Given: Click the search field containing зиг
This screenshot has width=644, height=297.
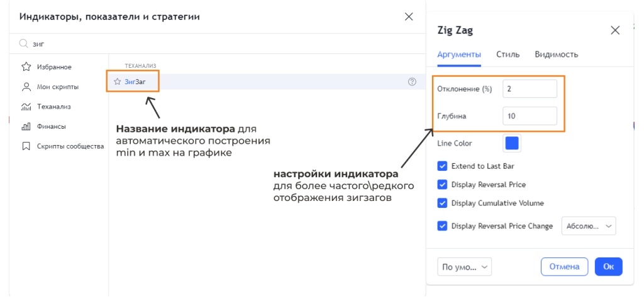Looking at the screenshot, I should [x=218, y=43].
